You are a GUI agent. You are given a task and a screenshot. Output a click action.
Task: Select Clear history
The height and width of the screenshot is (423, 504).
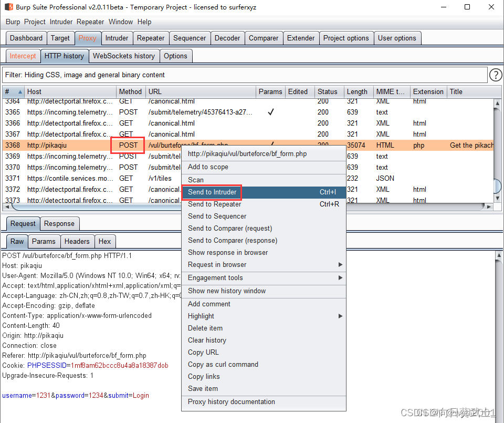tap(264, 341)
